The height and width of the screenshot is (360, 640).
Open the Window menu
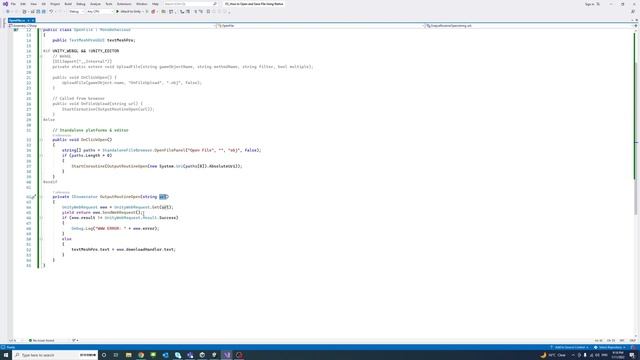click(x=142, y=4)
